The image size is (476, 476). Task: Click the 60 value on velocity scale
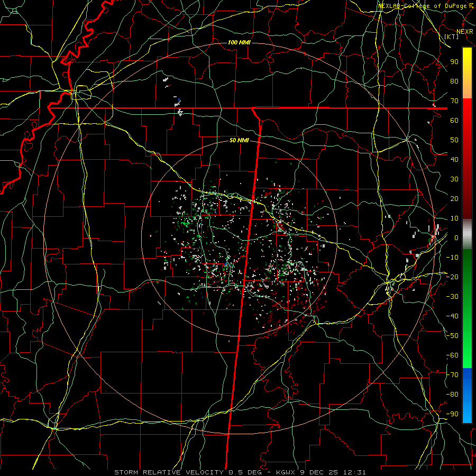click(454, 120)
